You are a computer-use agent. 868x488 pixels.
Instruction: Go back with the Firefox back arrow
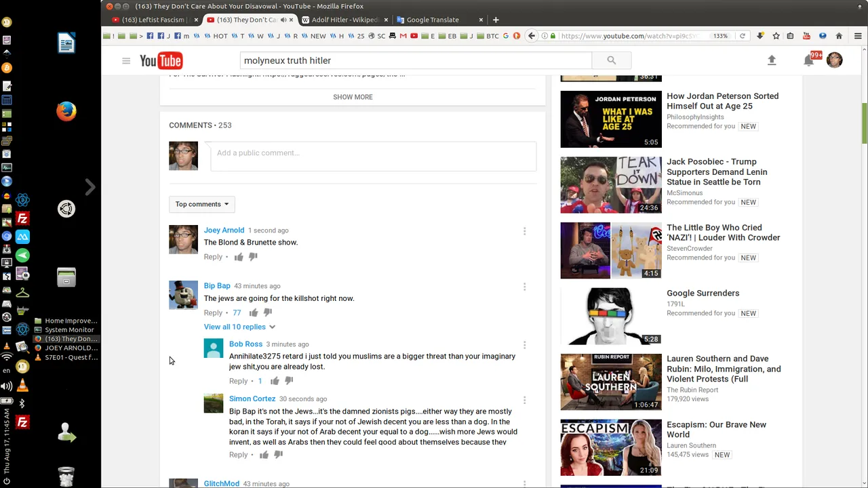click(x=532, y=36)
